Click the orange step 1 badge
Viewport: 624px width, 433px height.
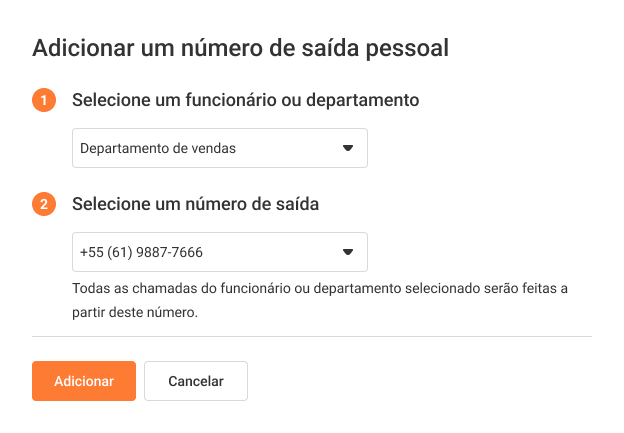coord(44,101)
